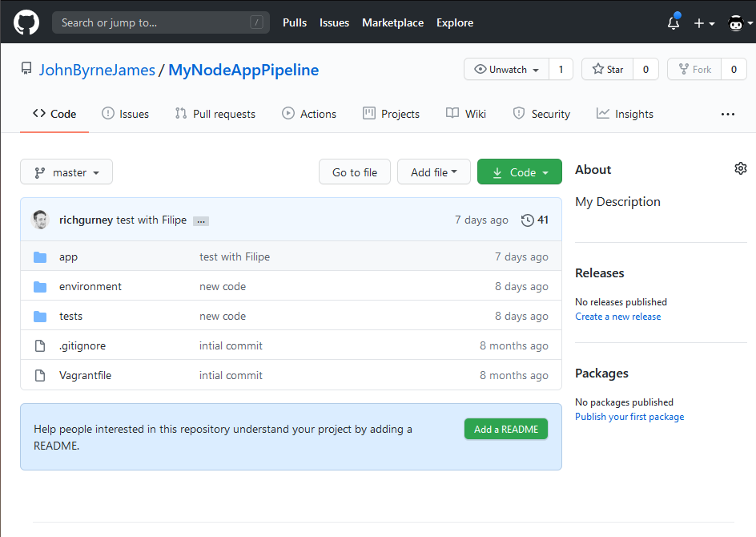Click the Add a README button
756x537 pixels.
(x=506, y=429)
